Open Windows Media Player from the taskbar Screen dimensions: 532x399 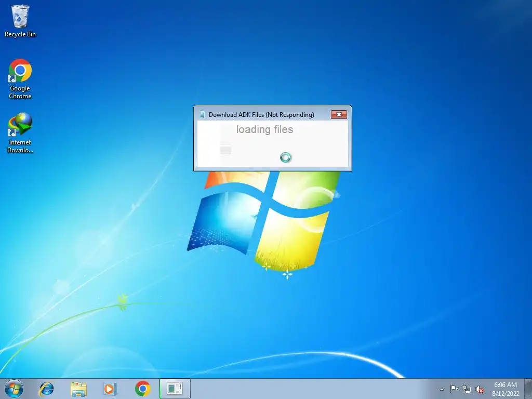coord(110,389)
